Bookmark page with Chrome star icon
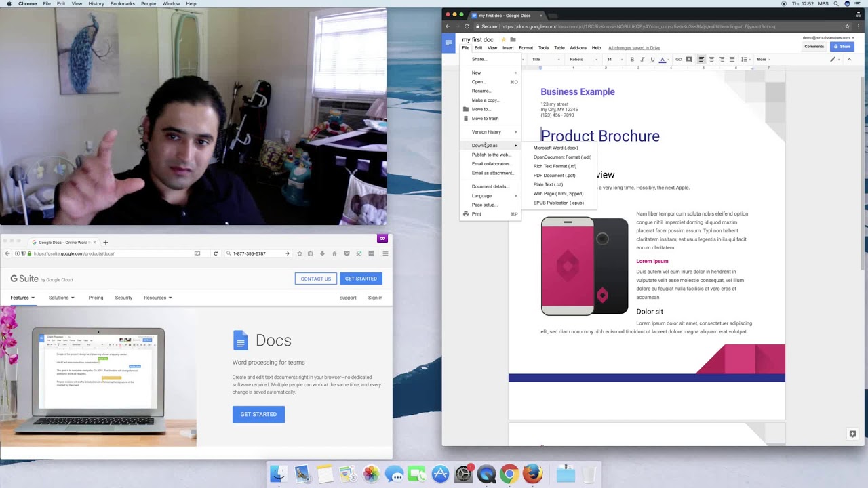This screenshot has height=488, width=868. pos(847,26)
